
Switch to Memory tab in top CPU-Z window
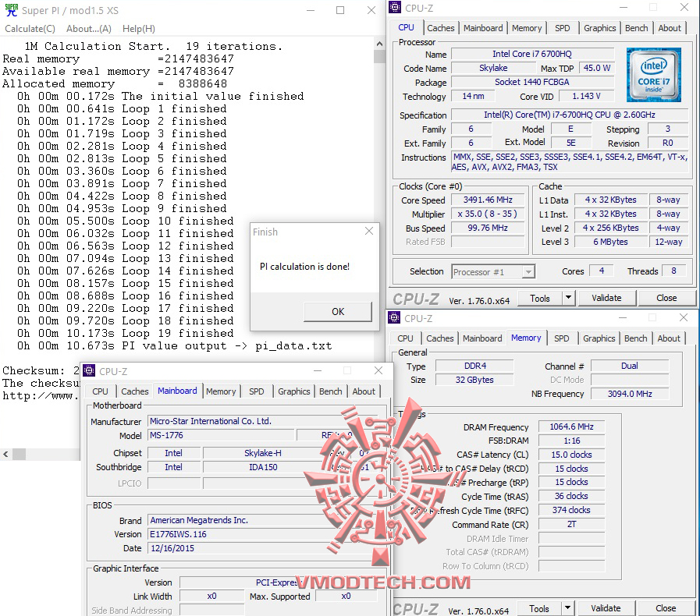coord(526,28)
